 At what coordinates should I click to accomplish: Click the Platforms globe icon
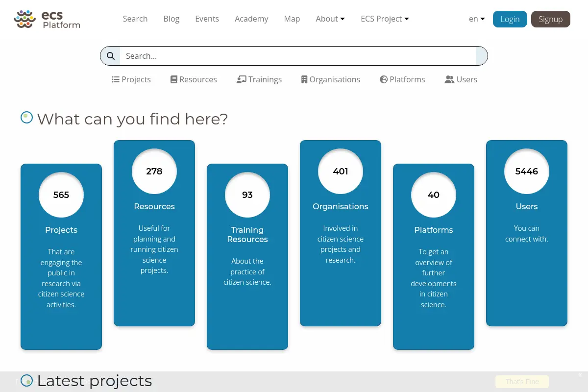(x=384, y=79)
